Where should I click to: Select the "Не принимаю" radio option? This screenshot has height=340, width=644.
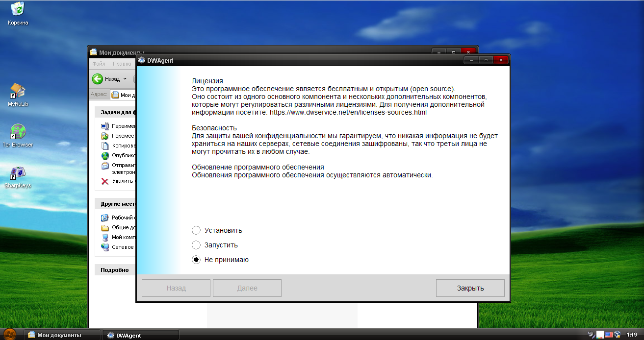(x=196, y=260)
